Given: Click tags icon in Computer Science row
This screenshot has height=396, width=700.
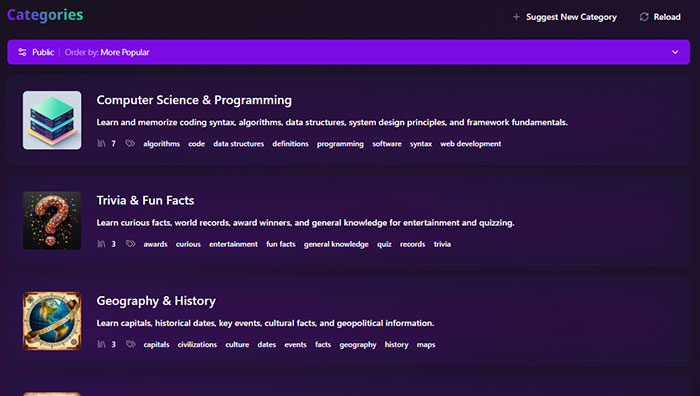Looking at the screenshot, I should 130,144.
